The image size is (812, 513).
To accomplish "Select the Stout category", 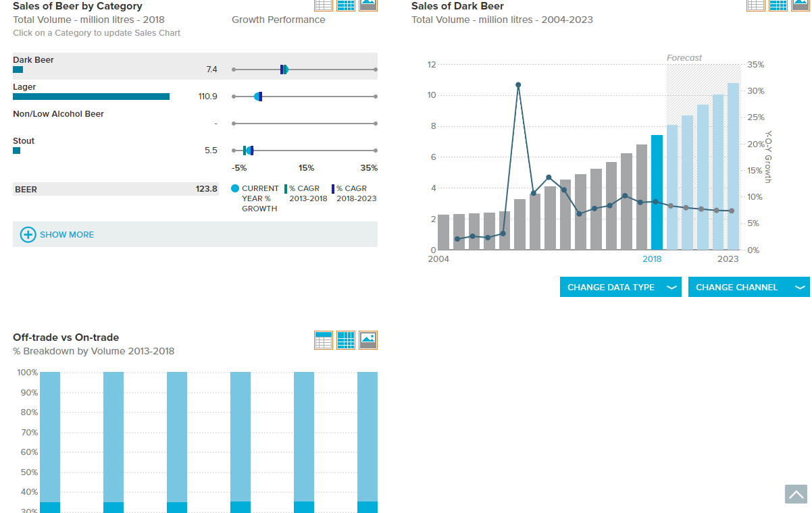I will click(195, 147).
